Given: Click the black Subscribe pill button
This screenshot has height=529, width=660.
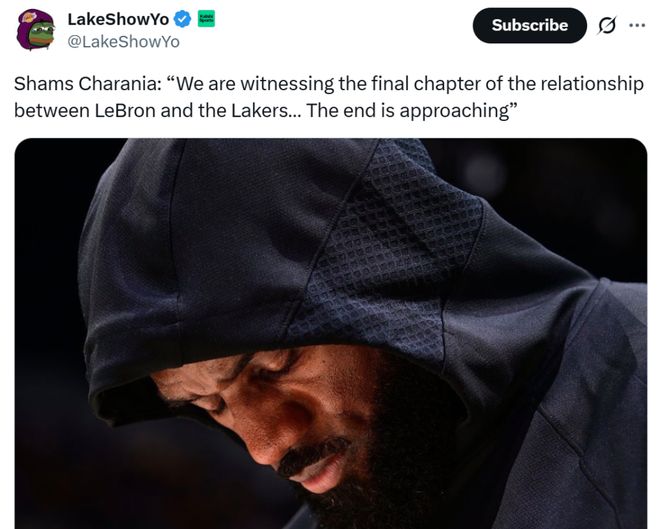Looking at the screenshot, I should [530, 25].
